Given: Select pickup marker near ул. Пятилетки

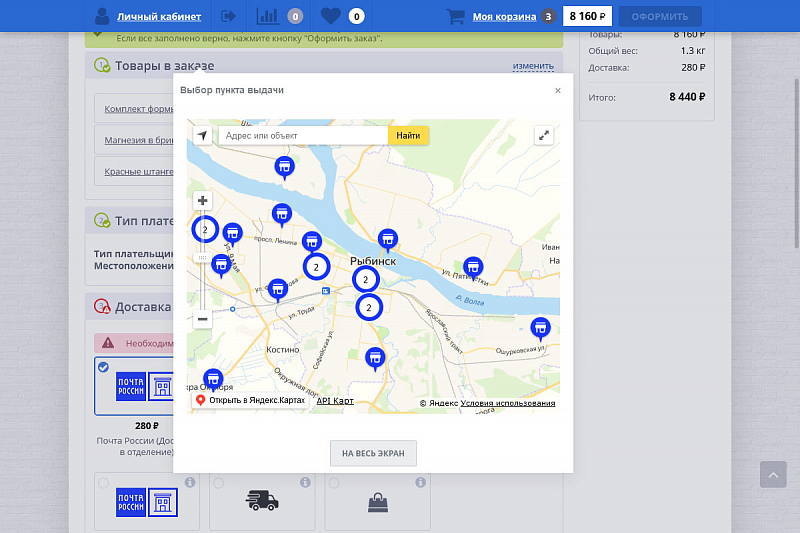Looking at the screenshot, I should (473, 268).
